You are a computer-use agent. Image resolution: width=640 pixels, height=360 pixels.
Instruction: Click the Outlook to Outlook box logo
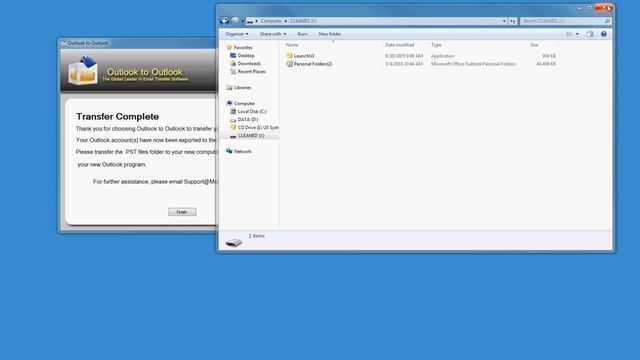(83, 70)
